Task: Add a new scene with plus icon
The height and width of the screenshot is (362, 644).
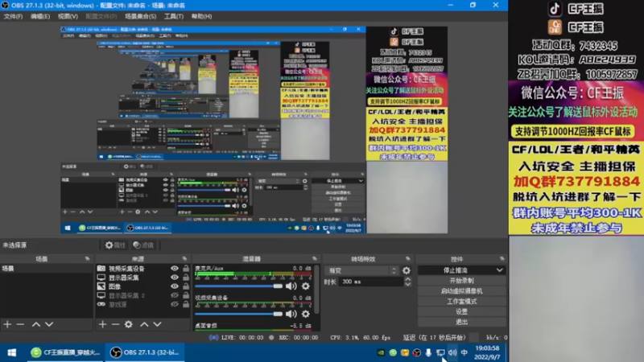Action: [7, 324]
